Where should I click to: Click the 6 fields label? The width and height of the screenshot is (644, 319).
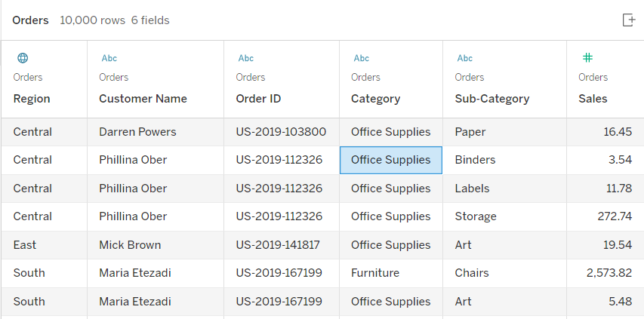coord(150,20)
